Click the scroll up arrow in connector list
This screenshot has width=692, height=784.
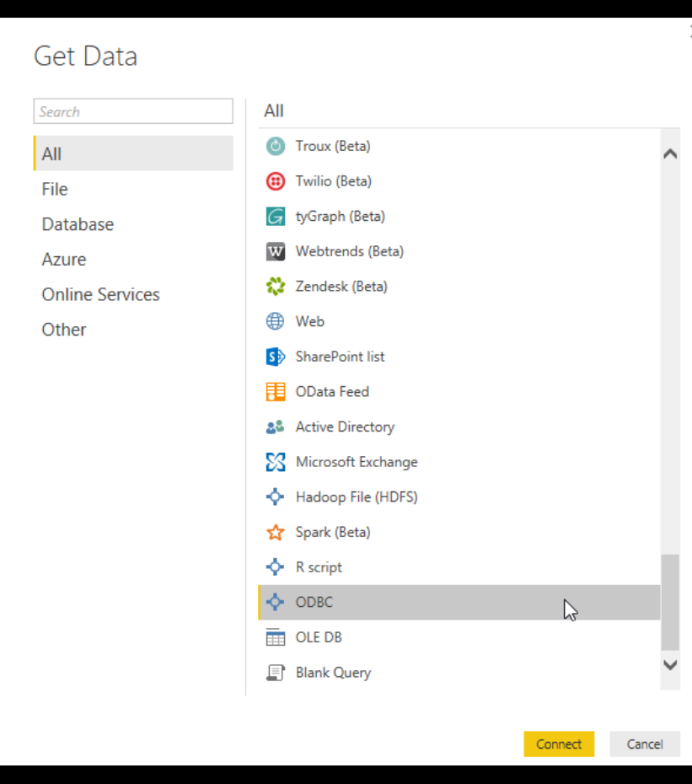(x=670, y=154)
